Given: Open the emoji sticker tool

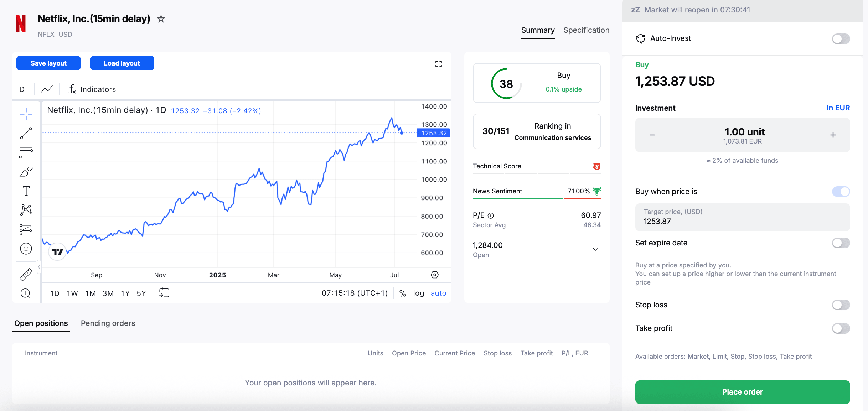Looking at the screenshot, I should (25, 249).
